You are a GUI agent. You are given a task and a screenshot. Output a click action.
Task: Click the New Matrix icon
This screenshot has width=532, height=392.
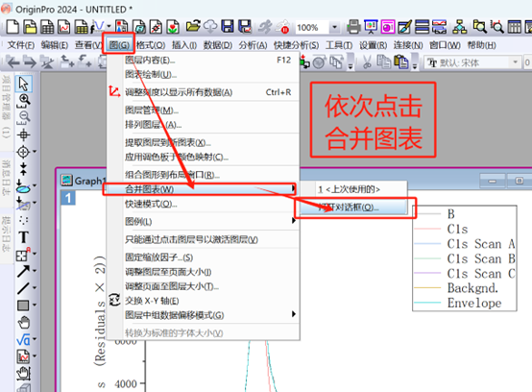pyautogui.click(x=81, y=27)
